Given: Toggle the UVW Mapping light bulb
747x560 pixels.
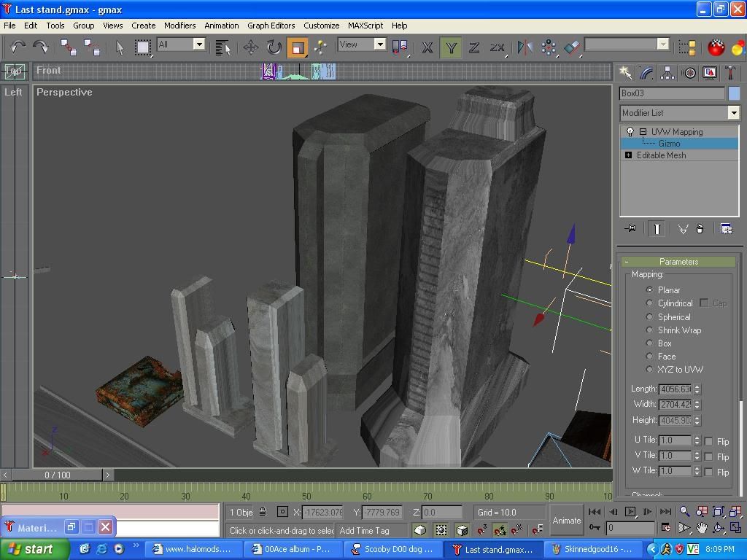Looking at the screenshot, I should (630, 131).
